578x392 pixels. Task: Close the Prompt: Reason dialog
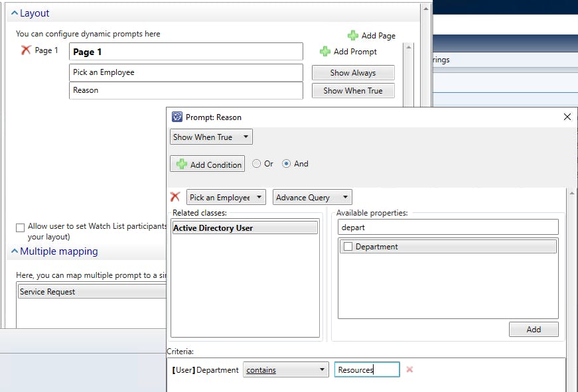(x=567, y=117)
